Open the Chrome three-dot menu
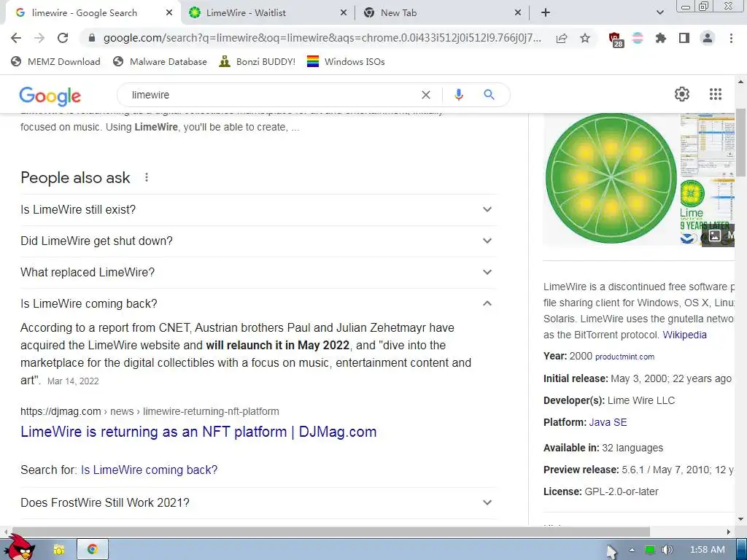The width and height of the screenshot is (747, 560). [731, 38]
